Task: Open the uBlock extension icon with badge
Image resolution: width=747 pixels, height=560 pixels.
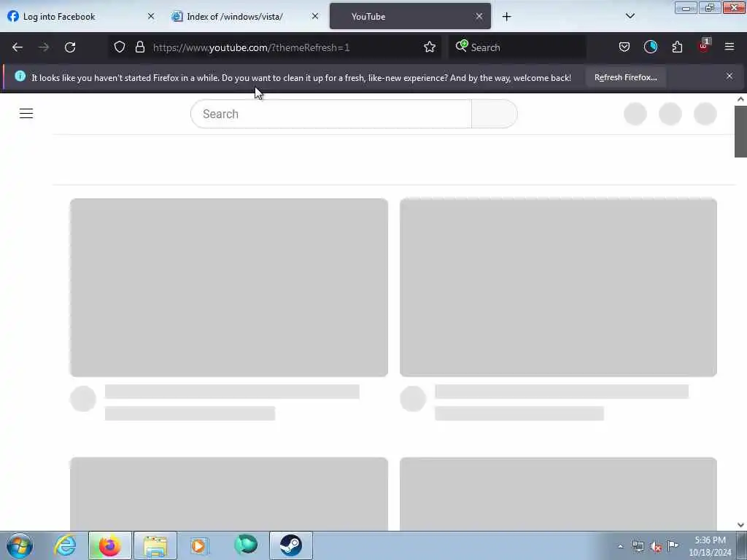Action: click(x=704, y=46)
